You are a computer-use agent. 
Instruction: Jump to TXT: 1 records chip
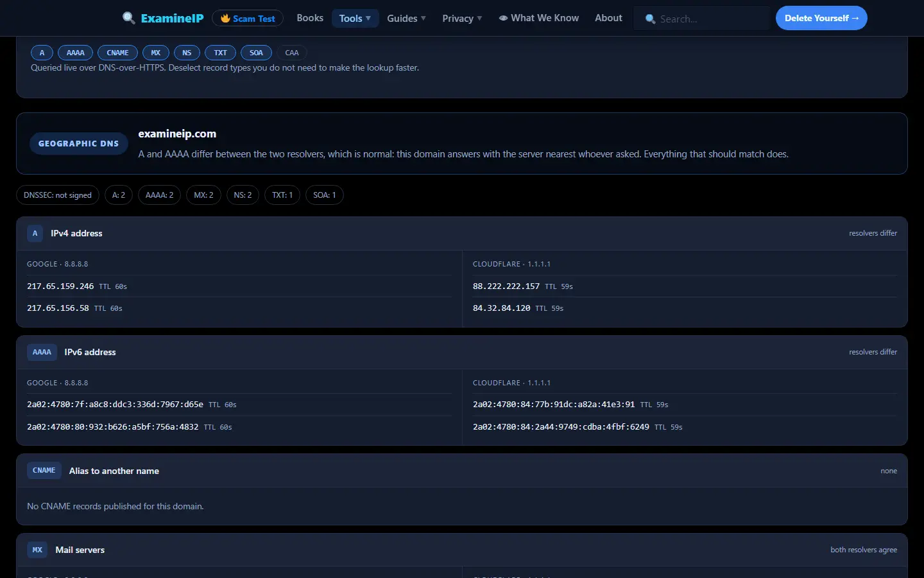(282, 195)
